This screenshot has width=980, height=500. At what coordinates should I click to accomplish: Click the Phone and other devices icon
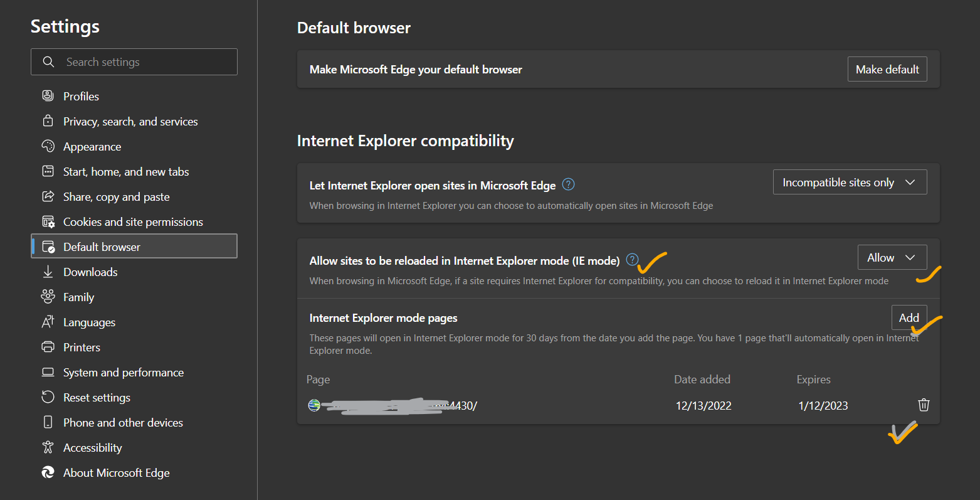coord(48,422)
